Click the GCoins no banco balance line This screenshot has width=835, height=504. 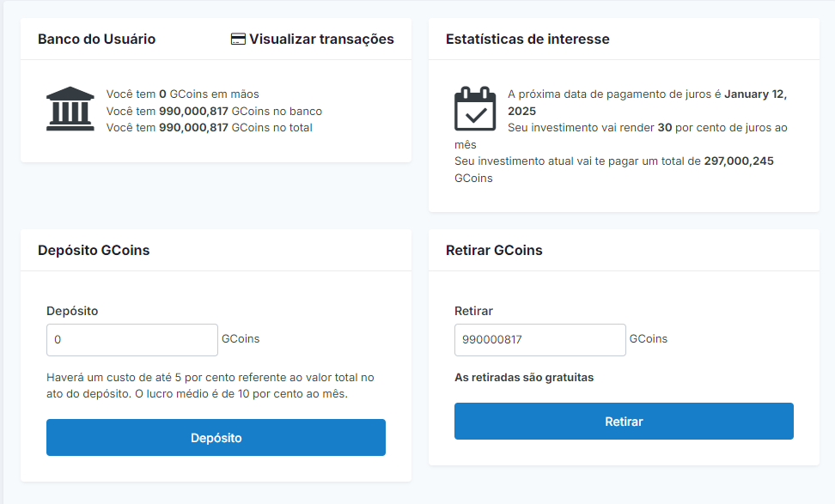pos(214,111)
